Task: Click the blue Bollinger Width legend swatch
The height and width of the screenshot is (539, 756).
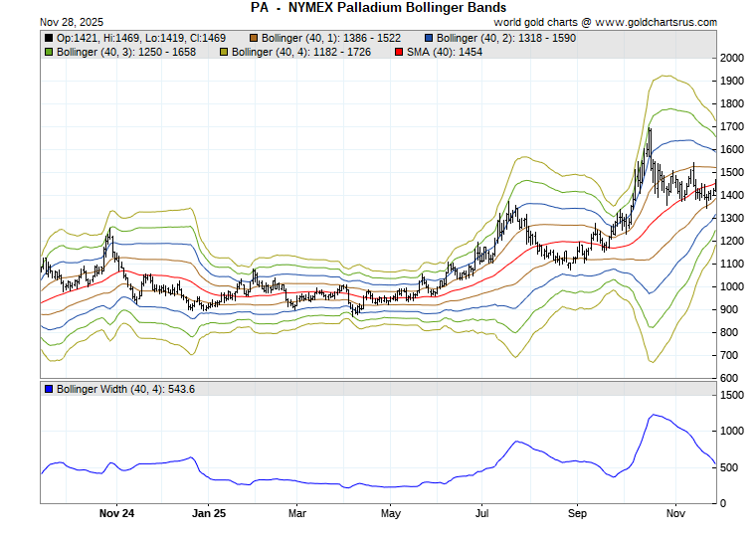Action: pyautogui.click(x=49, y=389)
